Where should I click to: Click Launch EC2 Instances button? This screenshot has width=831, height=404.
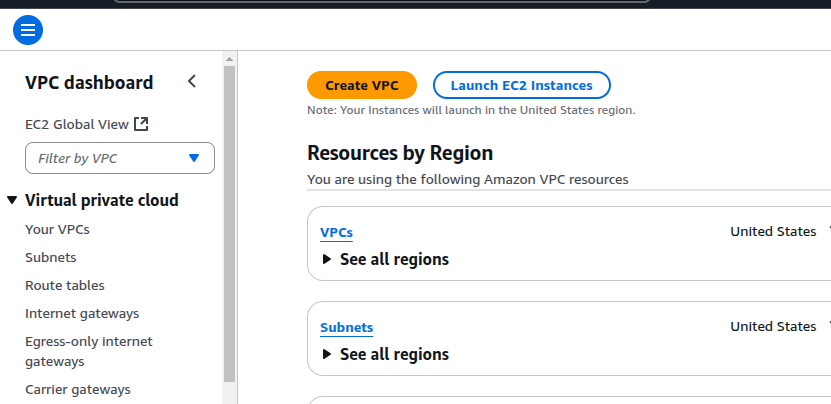pos(521,85)
